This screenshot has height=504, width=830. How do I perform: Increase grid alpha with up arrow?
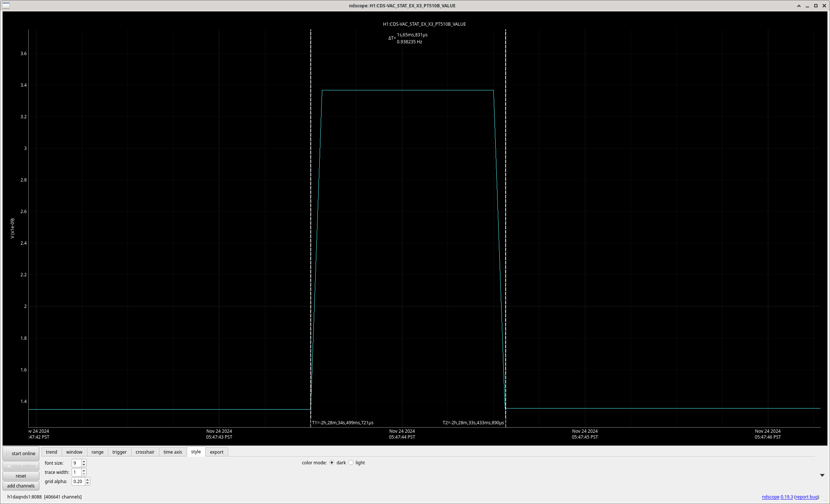[x=87, y=479]
